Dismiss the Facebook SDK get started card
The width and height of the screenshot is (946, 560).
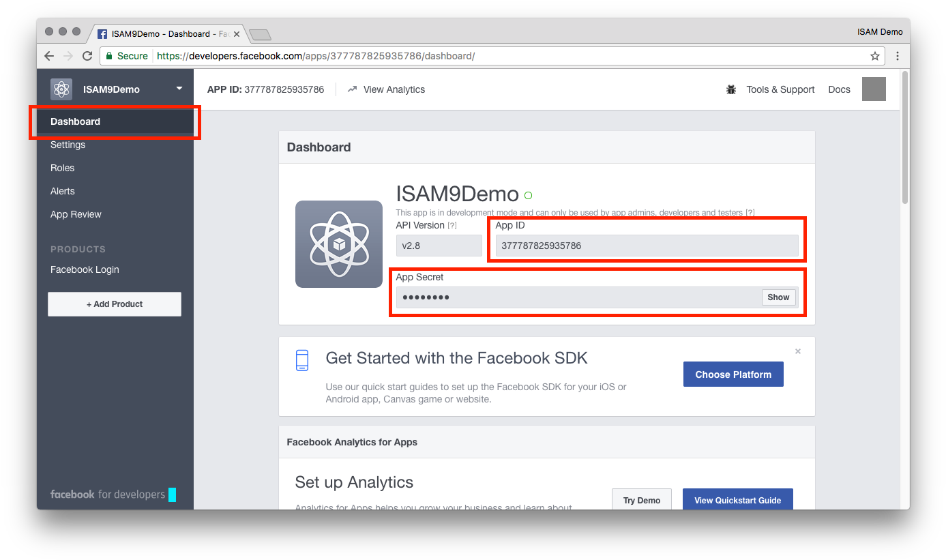click(x=798, y=351)
